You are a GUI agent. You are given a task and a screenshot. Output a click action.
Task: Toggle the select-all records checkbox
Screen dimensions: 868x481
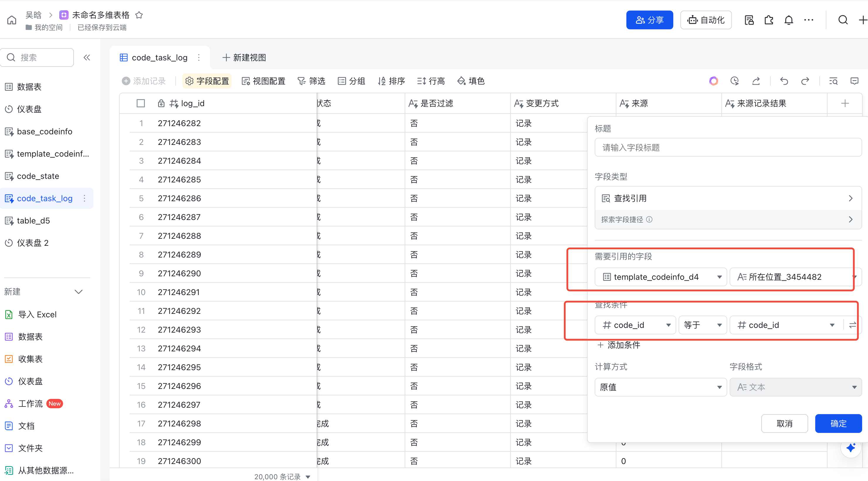click(141, 104)
